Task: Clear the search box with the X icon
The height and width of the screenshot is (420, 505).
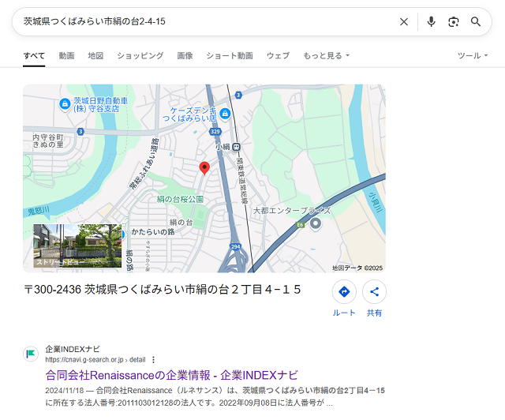Action: (403, 22)
